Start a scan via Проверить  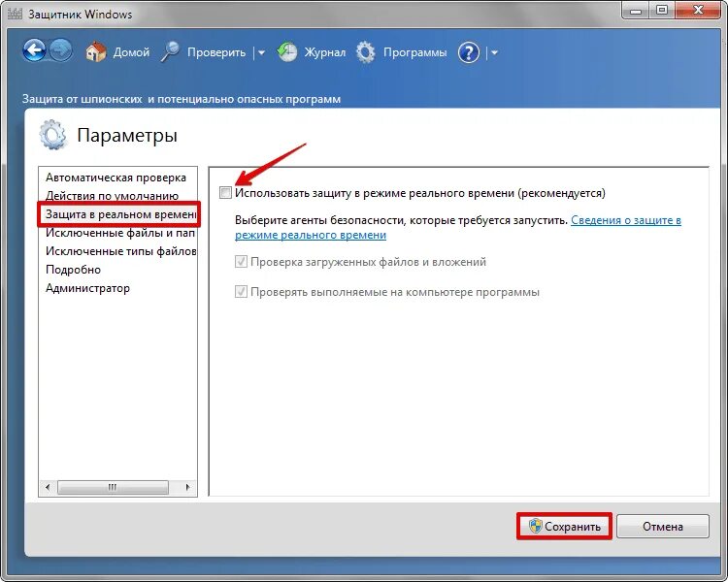click(216, 52)
